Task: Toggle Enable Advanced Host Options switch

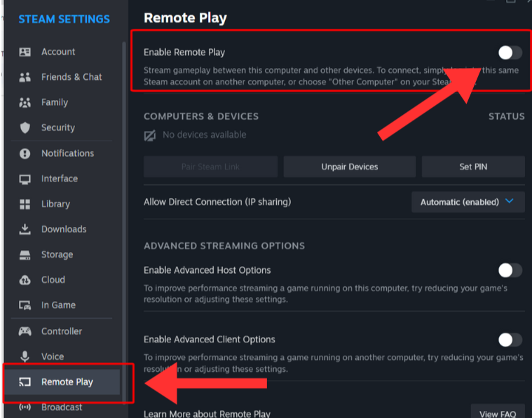Action: pyautogui.click(x=510, y=270)
